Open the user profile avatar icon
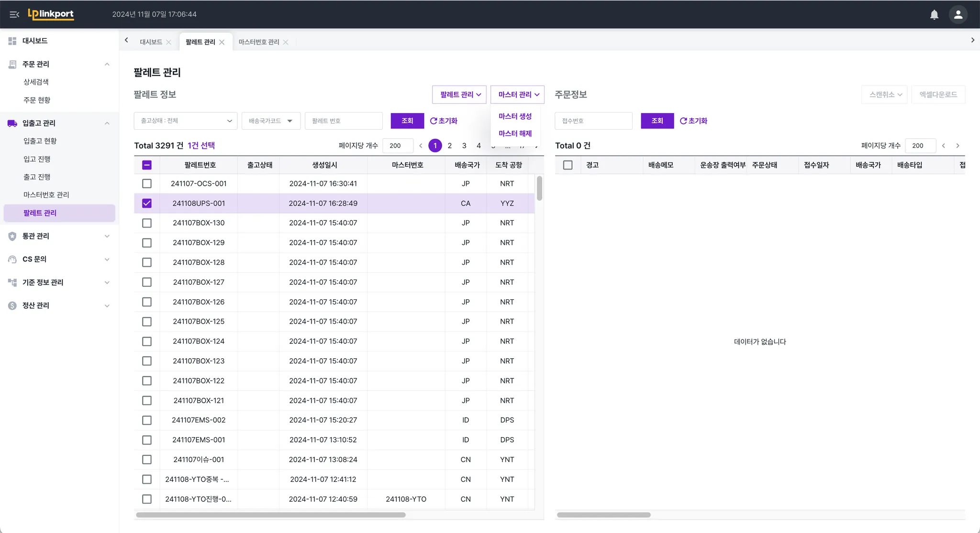 click(958, 14)
